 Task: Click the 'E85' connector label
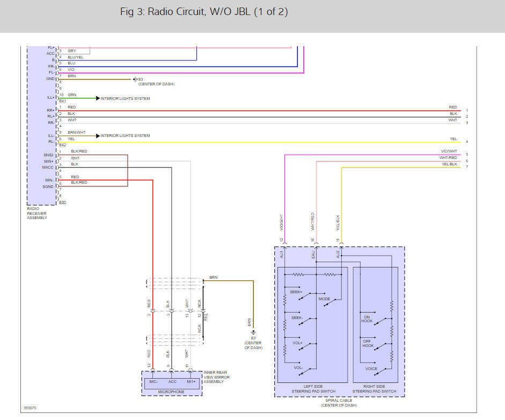(62, 202)
